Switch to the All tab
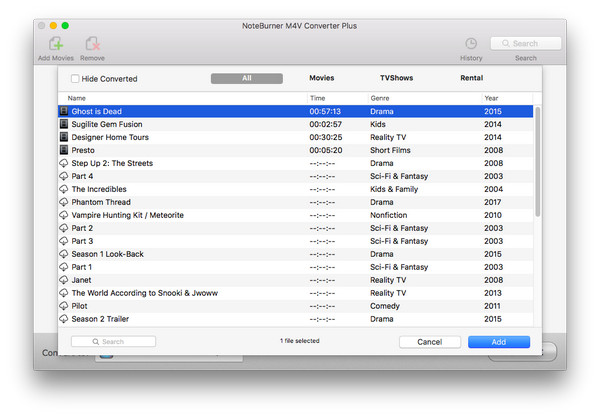Screen dimensions: 600x418 tap(247, 78)
